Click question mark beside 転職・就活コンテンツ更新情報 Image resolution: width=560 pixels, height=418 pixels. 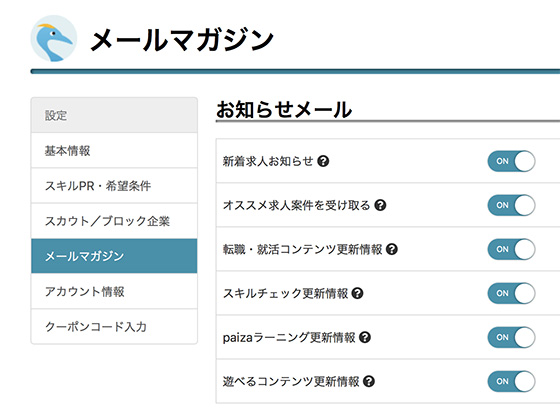pos(392,249)
